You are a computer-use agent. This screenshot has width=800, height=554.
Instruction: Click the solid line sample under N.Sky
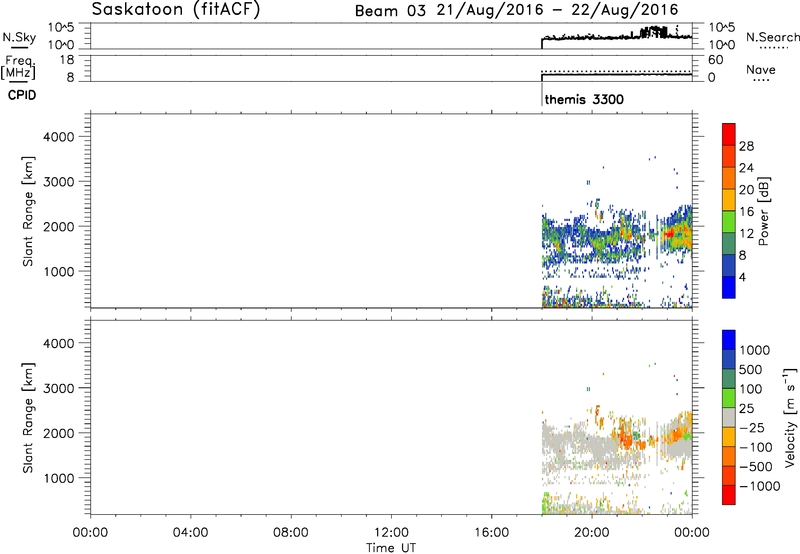coord(19,47)
